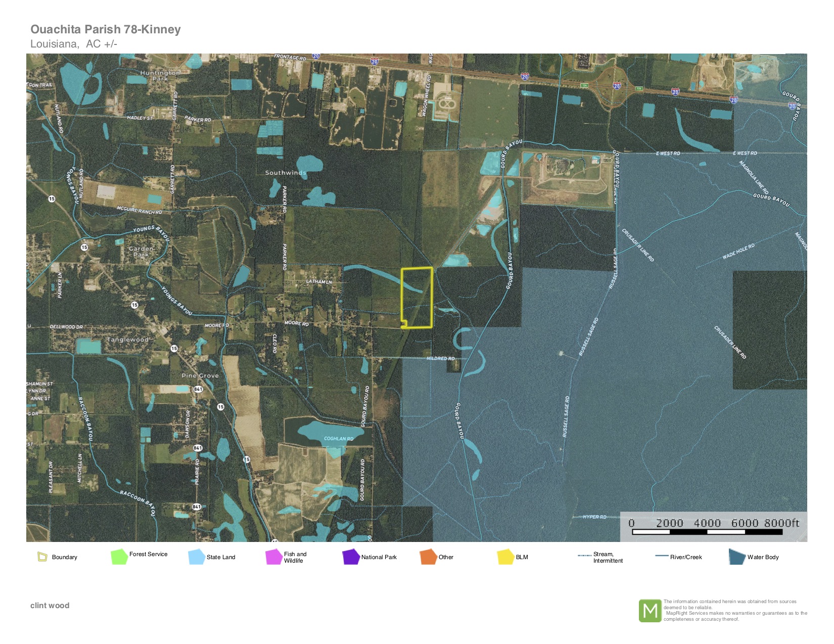
Task: Select the orange Other legend icon
Action: click(x=428, y=557)
